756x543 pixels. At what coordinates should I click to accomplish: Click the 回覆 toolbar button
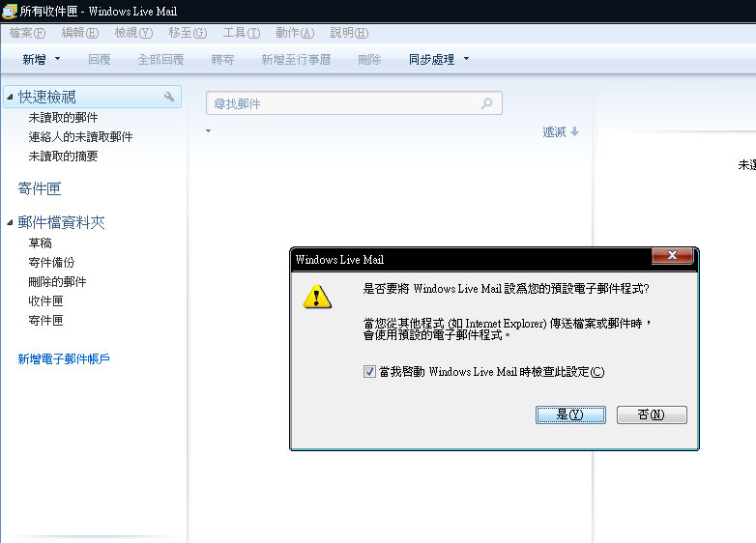(x=100, y=59)
